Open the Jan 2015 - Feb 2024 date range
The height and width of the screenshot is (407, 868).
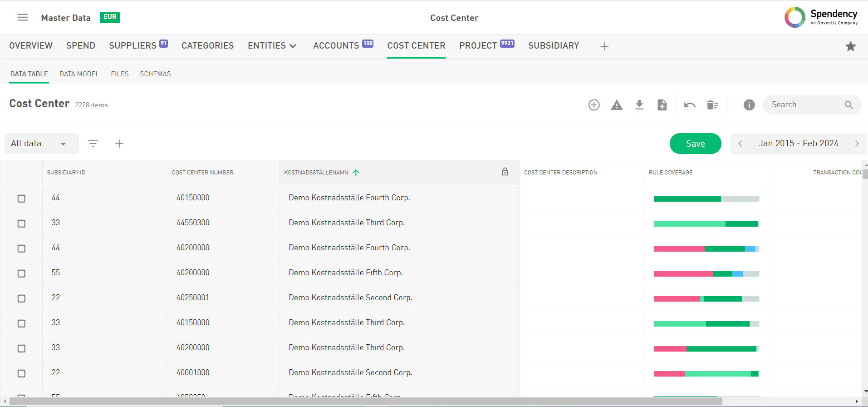click(798, 144)
